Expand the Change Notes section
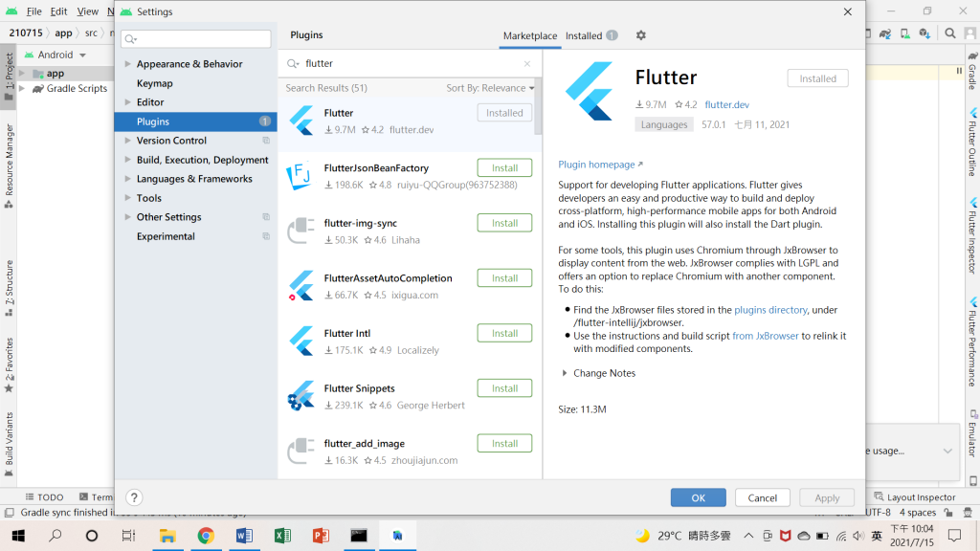980x551 pixels. [565, 373]
